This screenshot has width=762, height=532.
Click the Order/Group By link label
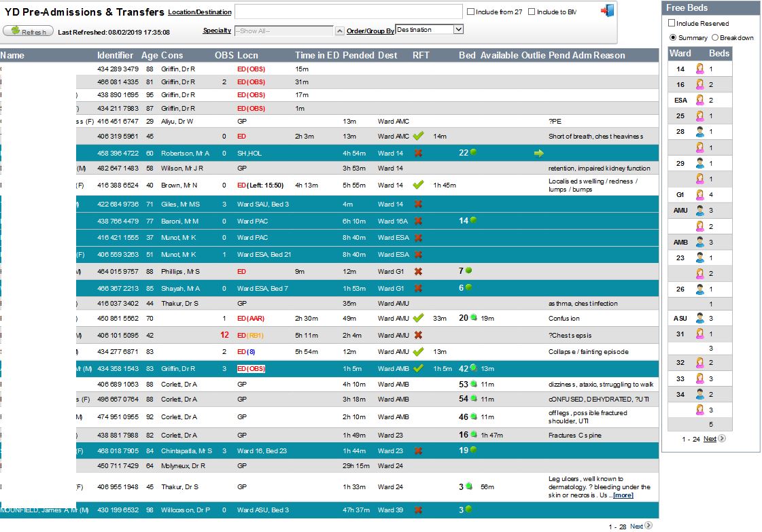tap(370, 31)
